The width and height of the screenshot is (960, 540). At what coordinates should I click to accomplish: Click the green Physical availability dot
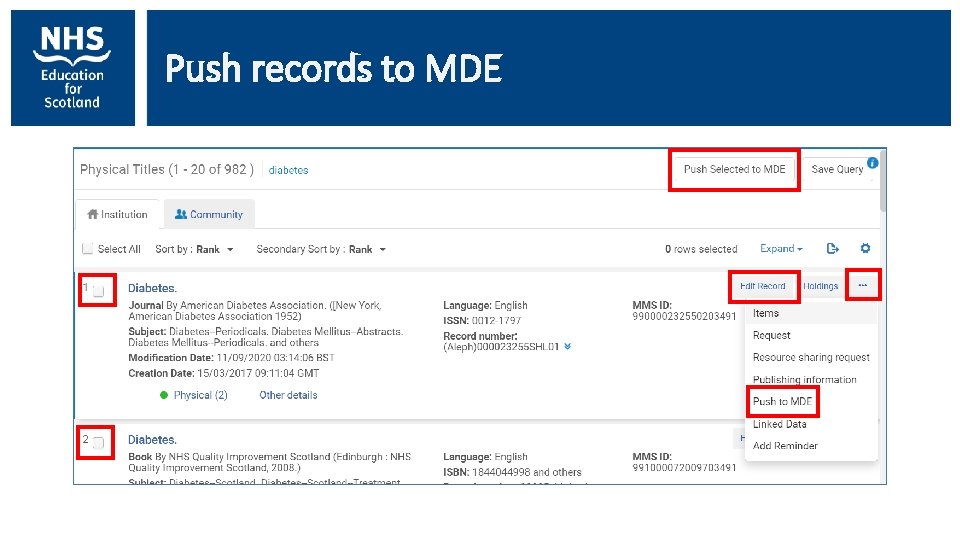[163, 396]
